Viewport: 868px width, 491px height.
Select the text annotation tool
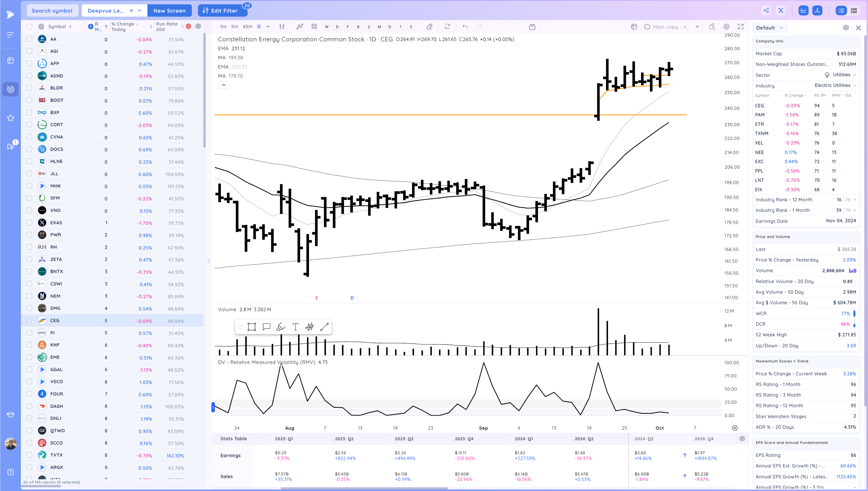pyautogui.click(x=295, y=327)
